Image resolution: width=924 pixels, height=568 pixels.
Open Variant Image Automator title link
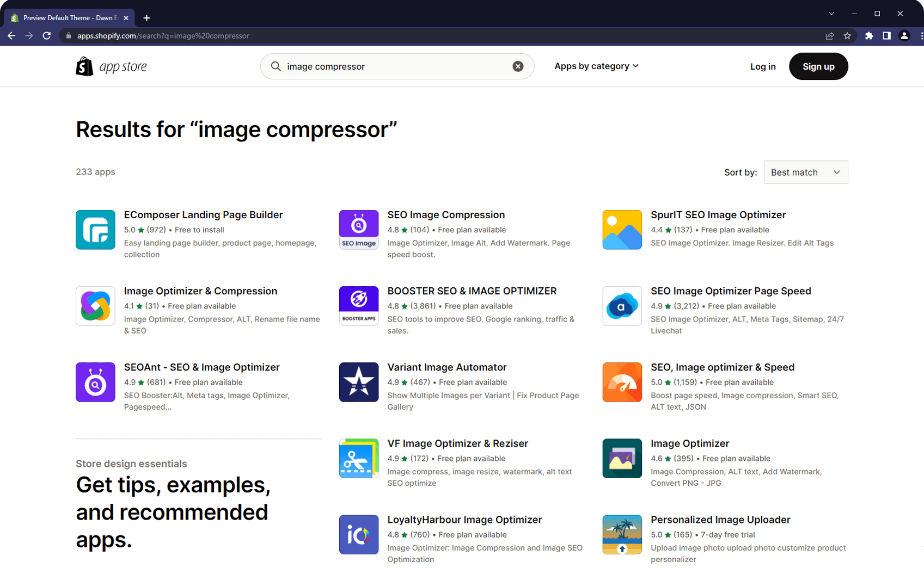pyautogui.click(x=447, y=367)
